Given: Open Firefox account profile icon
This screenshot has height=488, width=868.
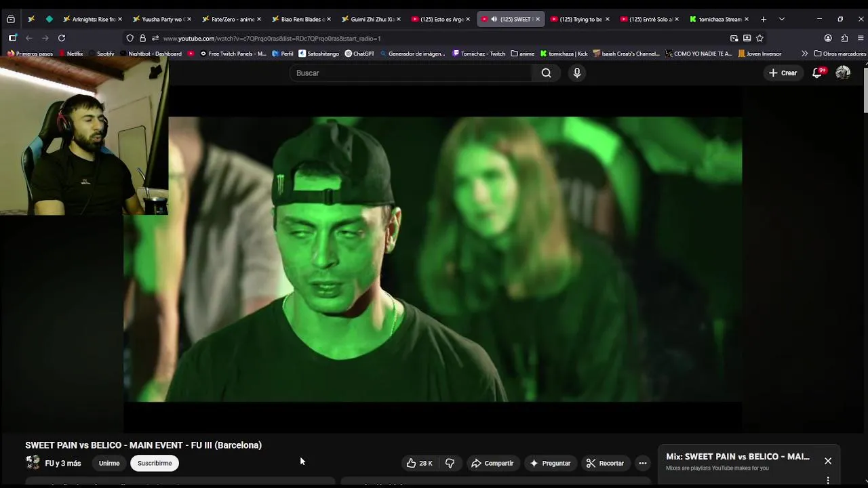Looking at the screenshot, I should click(x=828, y=38).
